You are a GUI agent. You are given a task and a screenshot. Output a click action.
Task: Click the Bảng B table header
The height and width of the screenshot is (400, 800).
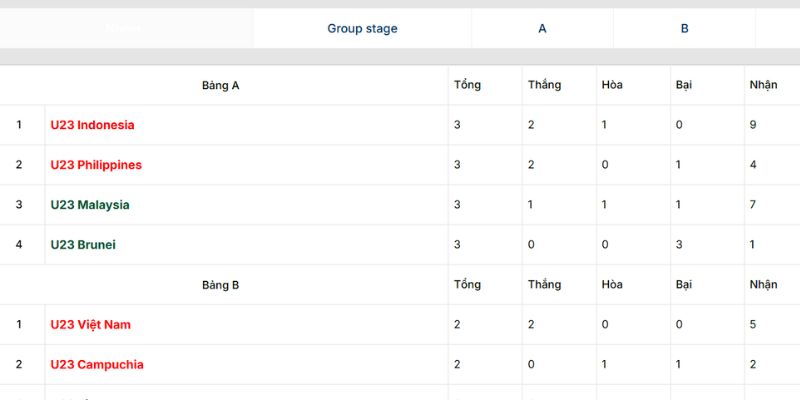pos(221,285)
